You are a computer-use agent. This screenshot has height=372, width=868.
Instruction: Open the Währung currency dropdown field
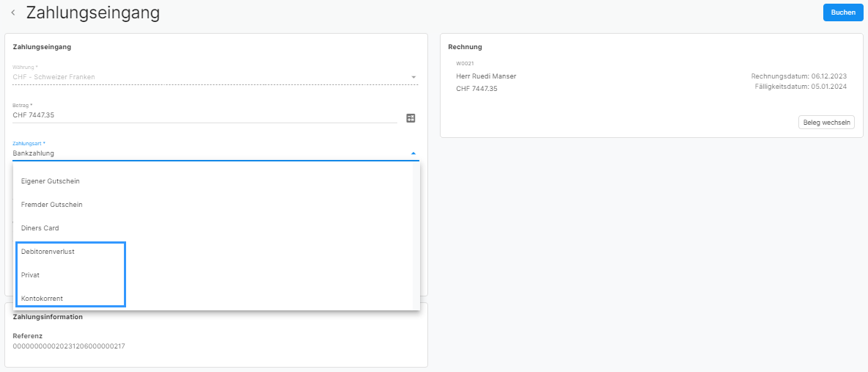pos(205,76)
